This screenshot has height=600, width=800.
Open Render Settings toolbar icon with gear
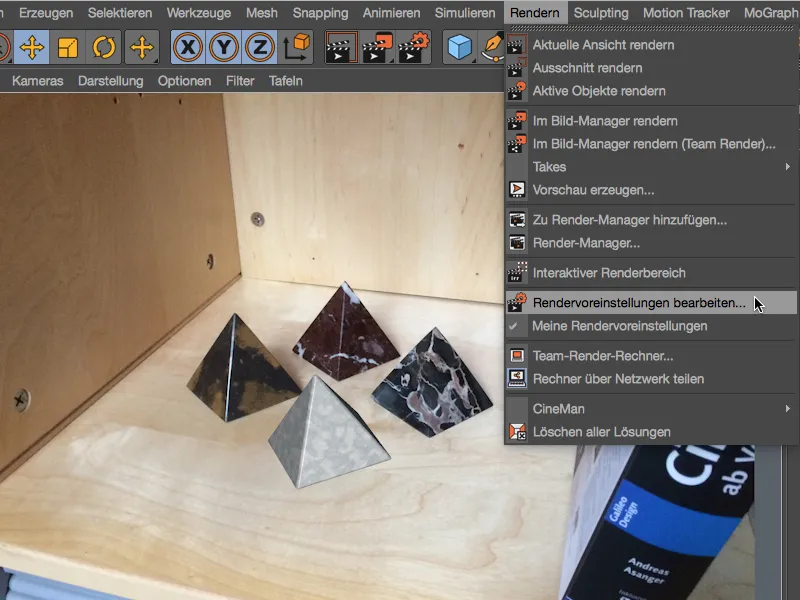pyautogui.click(x=414, y=47)
